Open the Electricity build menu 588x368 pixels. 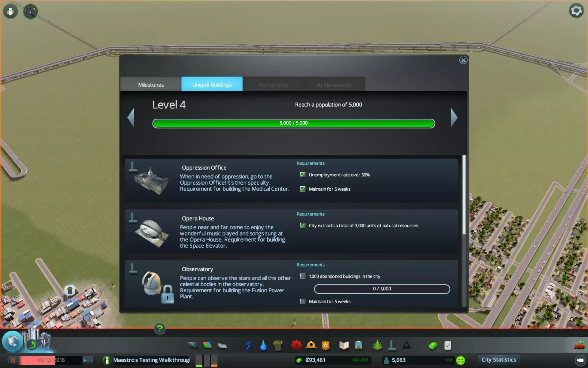click(x=248, y=345)
